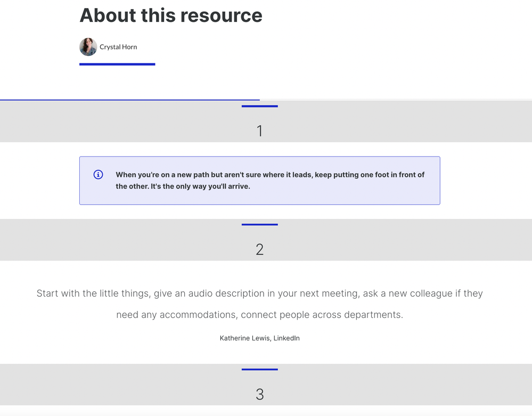
Task: Select the section 1 number heading
Action: (259, 131)
